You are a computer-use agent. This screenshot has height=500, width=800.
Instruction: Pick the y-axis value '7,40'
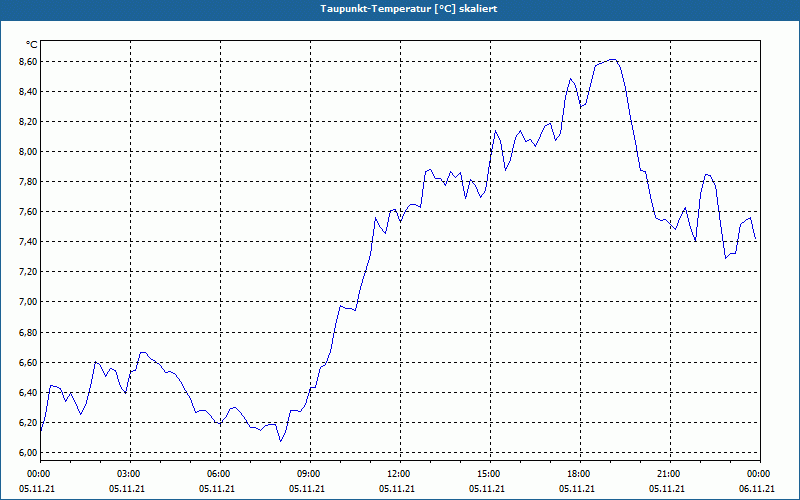29,242
